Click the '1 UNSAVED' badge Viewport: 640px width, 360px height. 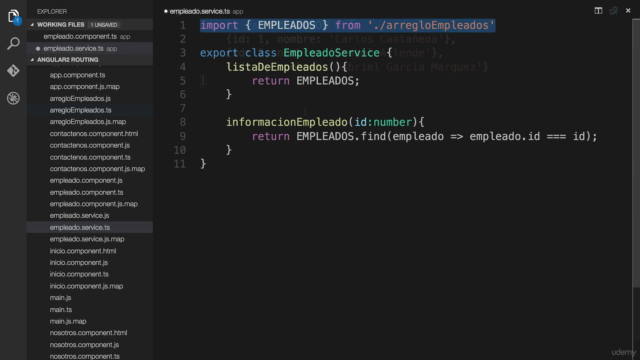point(104,25)
